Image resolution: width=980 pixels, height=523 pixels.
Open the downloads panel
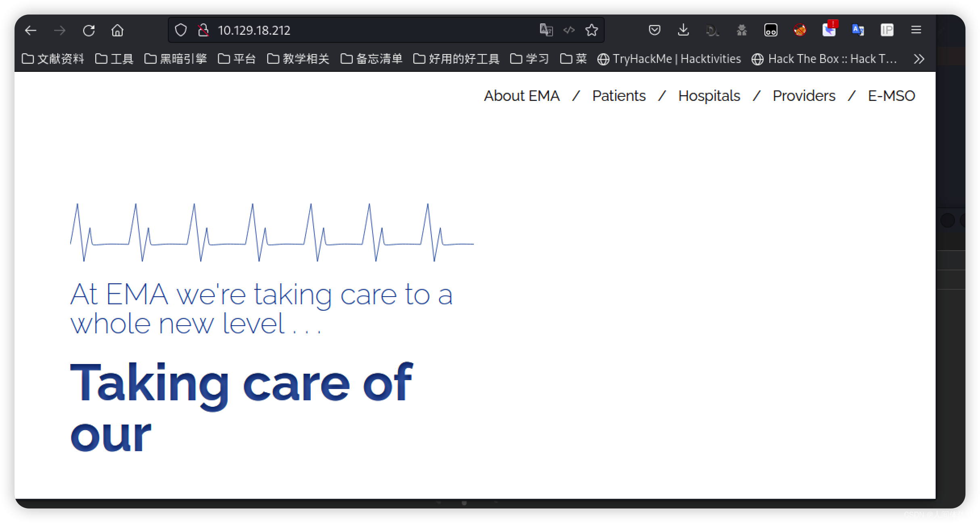tap(683, 30)
